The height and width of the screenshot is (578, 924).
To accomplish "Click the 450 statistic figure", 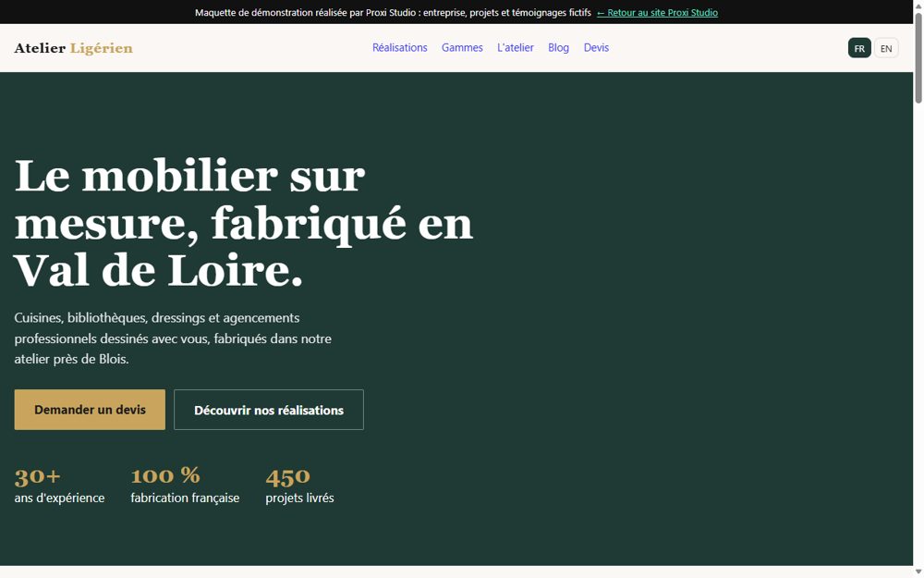I will 287,476.
